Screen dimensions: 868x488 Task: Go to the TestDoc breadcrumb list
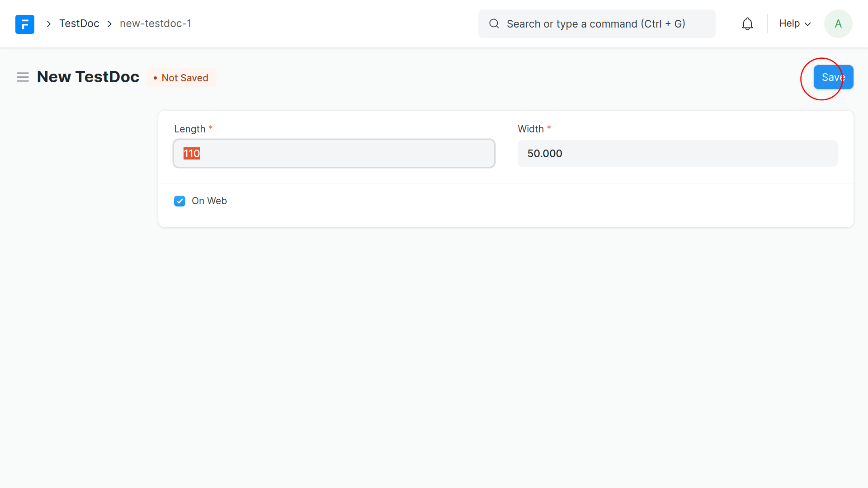pyautogui.click(x=79, y=23)
